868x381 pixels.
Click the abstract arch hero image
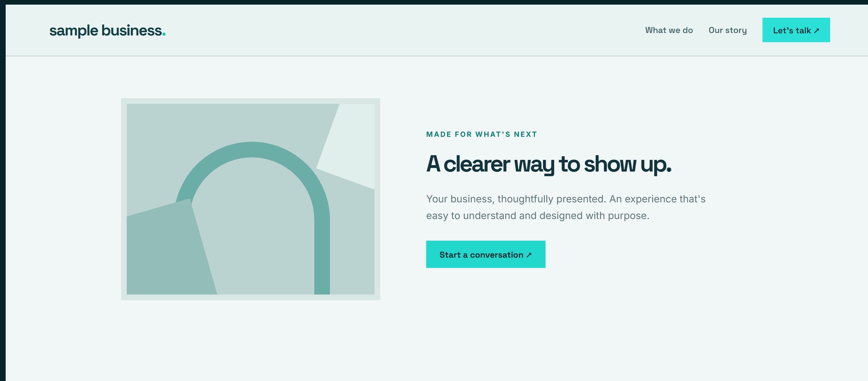tap(251, 199)
